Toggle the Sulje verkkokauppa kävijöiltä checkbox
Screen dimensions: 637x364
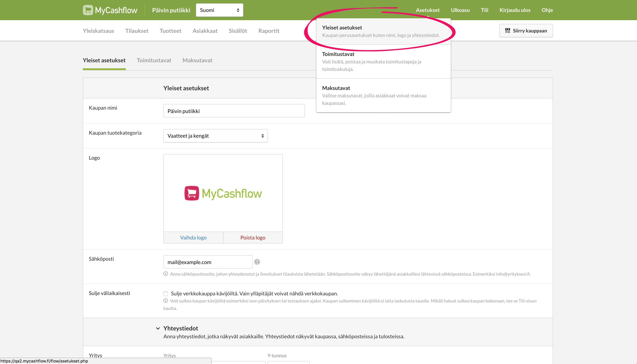point(166,294)
